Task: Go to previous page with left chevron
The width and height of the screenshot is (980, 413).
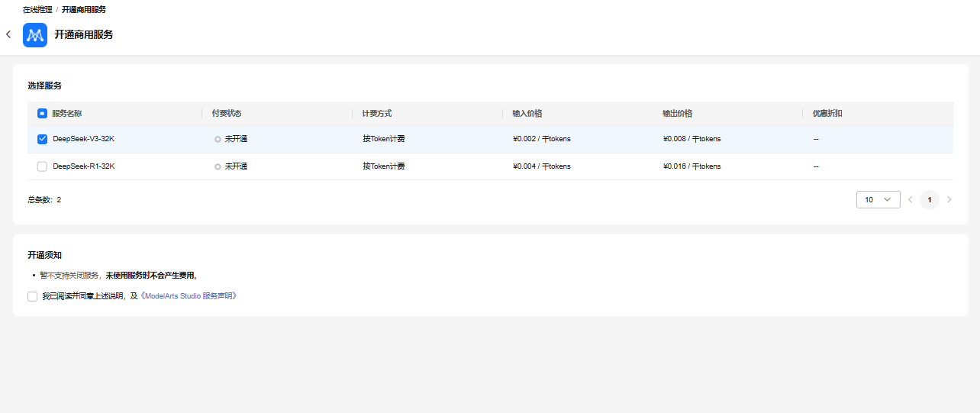Action: click(x=910, y=199)
